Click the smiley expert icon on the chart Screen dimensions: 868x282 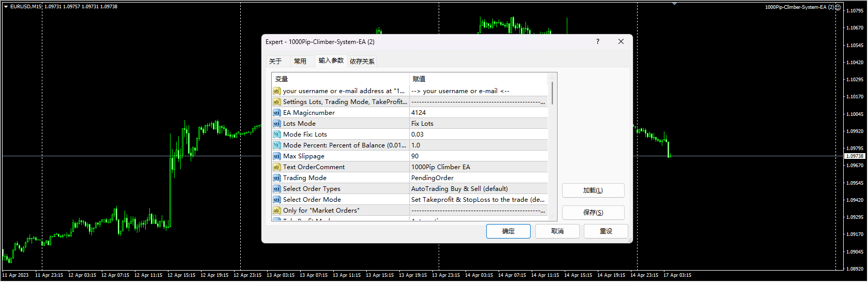pyautogui.click(x=838, y=7)
